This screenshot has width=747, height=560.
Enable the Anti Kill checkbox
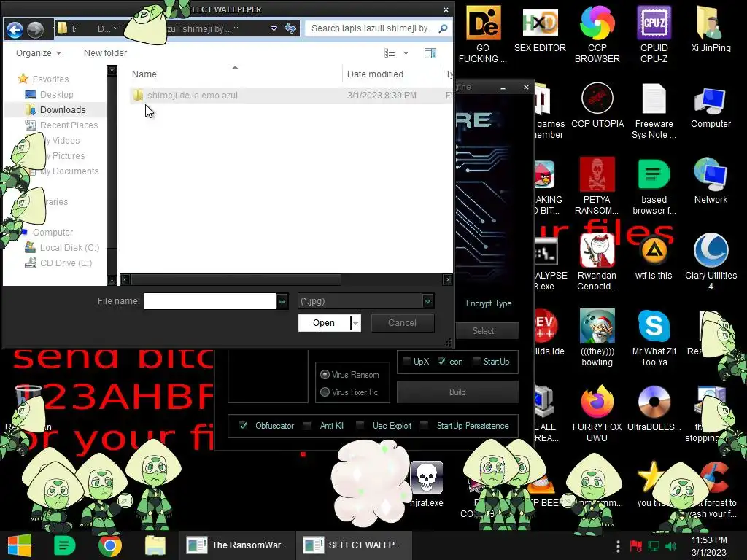coord(308,425)
